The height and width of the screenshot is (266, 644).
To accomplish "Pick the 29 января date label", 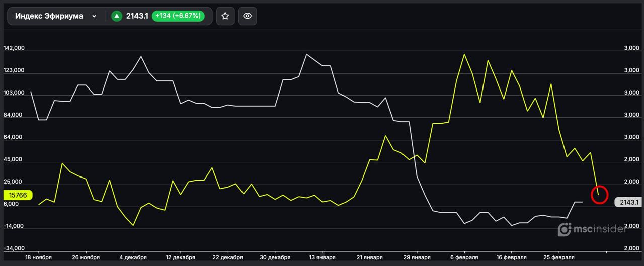I will click(x=417, y=257).
